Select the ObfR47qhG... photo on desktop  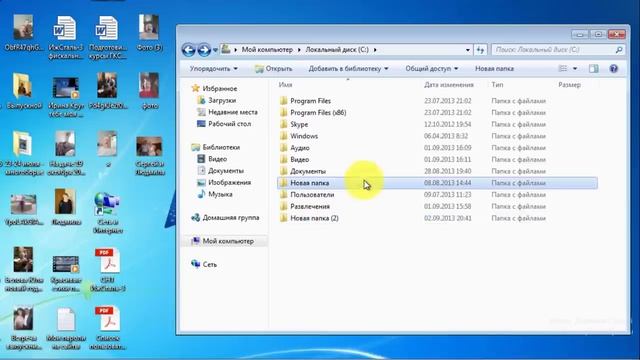pos(23,33)
